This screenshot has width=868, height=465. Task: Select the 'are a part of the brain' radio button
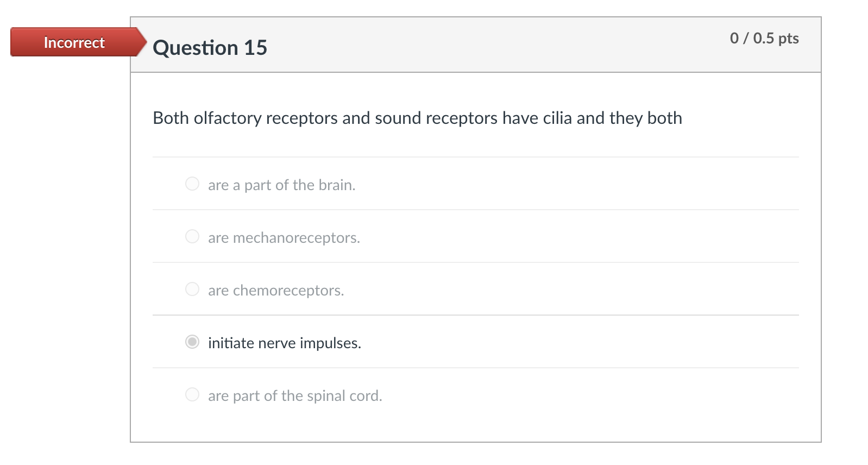tap(192, 184)
